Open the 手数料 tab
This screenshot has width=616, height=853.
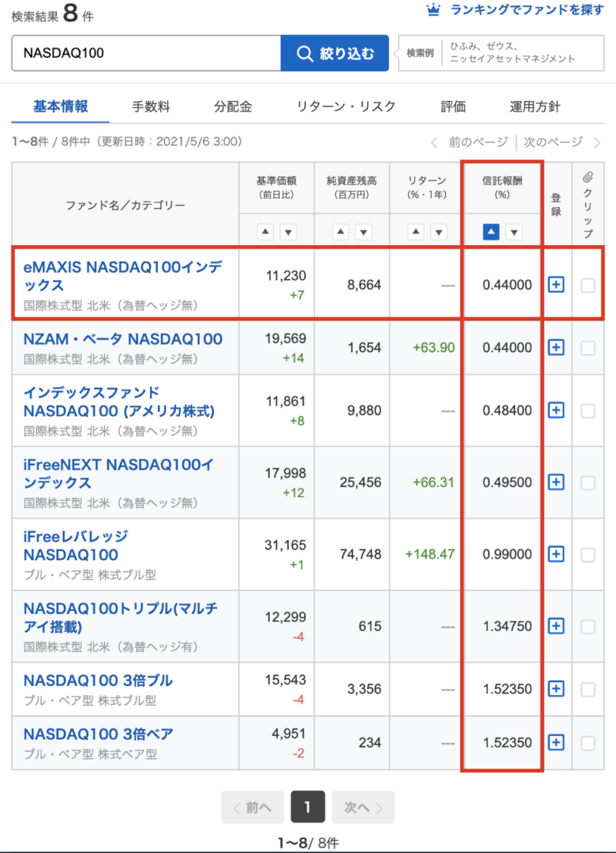151,106
